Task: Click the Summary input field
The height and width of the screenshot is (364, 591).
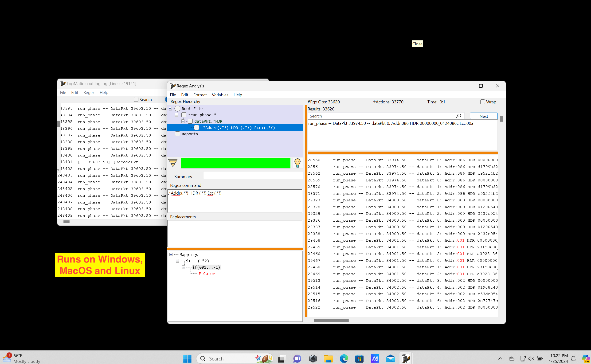Action: pyautogui.click(x=253, y=176)
